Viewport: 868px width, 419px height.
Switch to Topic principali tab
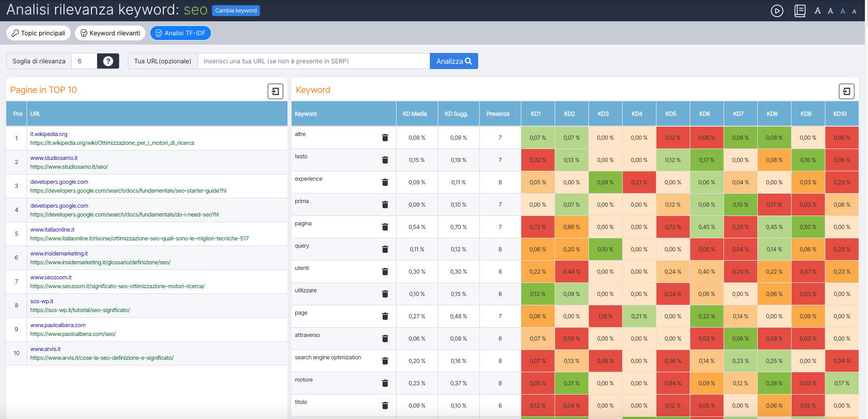coord(38,33)
